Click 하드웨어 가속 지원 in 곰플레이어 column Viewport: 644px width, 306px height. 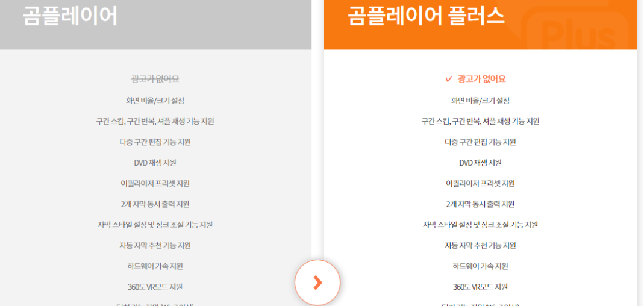[x=155, y=266]
